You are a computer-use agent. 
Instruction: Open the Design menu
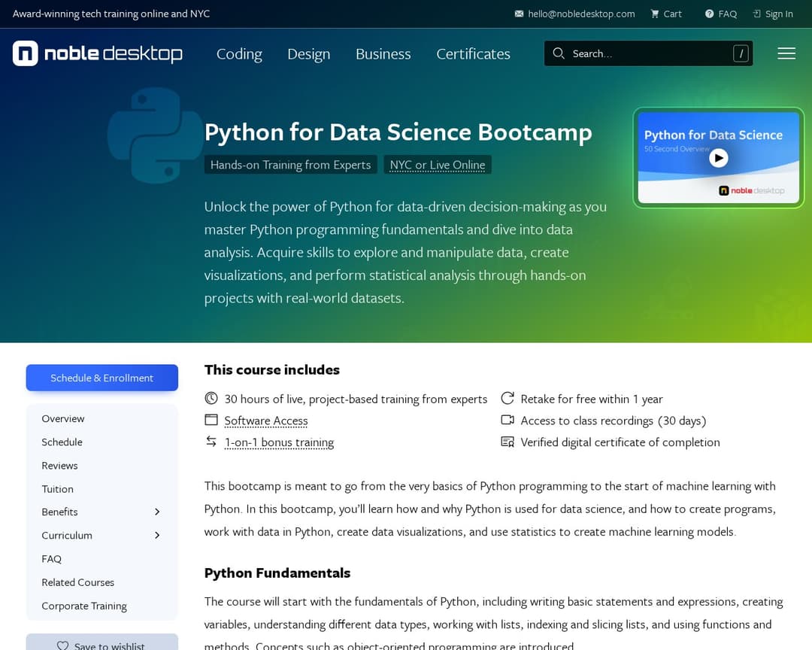(x=309, y=54)
